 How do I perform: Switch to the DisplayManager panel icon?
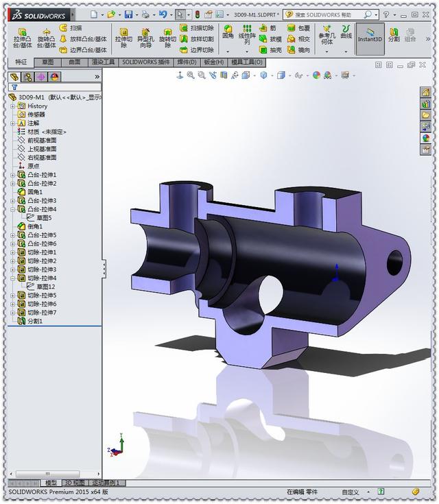click(x=54, y=77)
